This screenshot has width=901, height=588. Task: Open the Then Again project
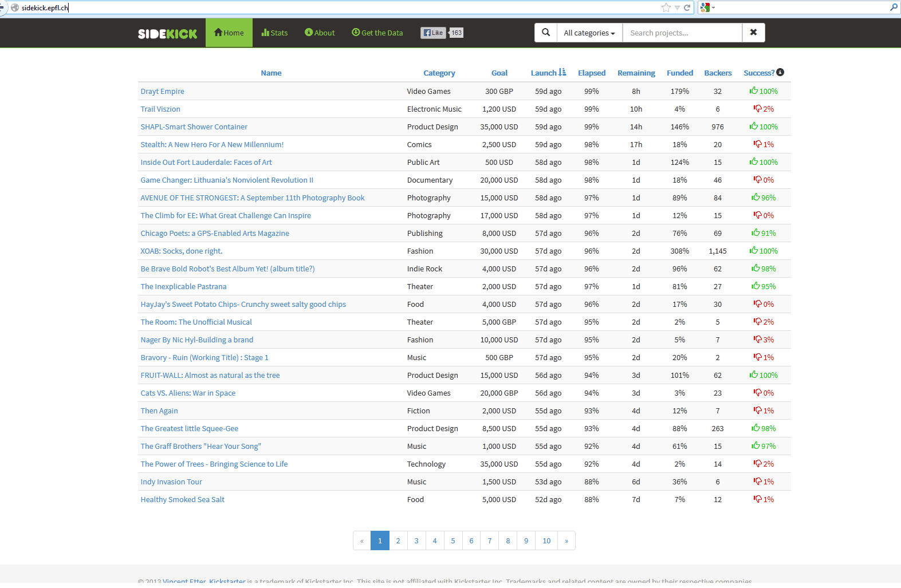point(159,411)
